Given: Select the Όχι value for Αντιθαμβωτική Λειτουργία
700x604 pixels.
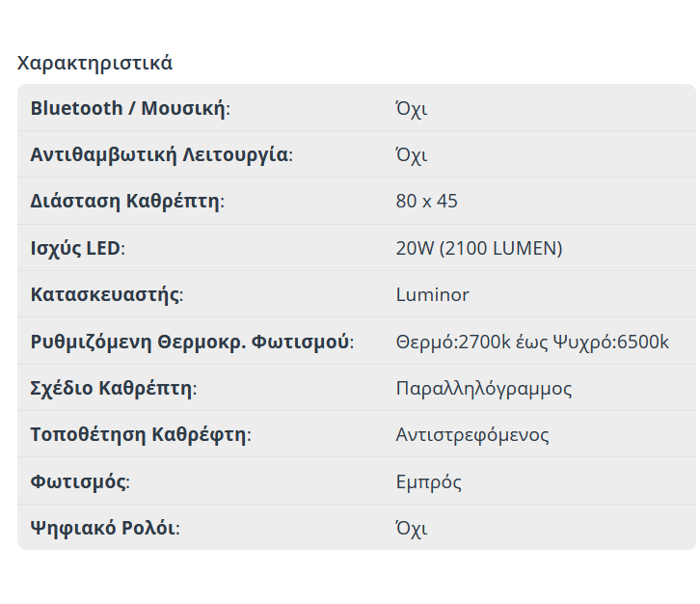Looking at the screenshot, I should click(x=412, y=154).
